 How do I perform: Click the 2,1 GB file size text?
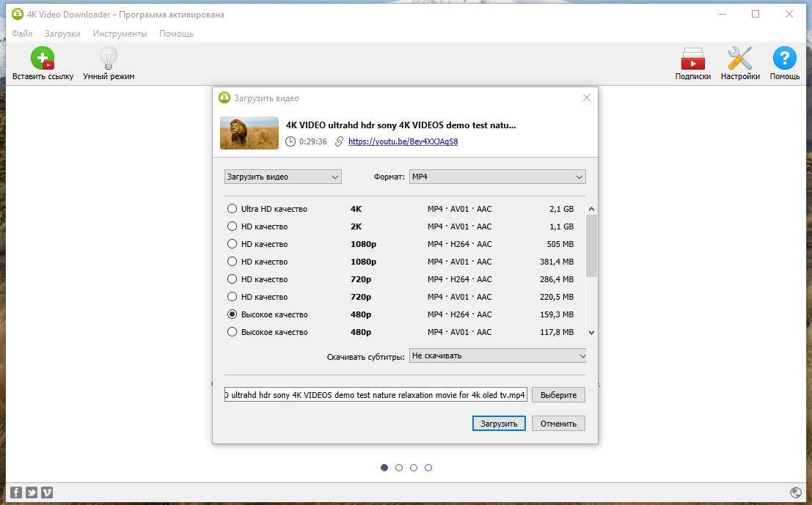point(561,209)
